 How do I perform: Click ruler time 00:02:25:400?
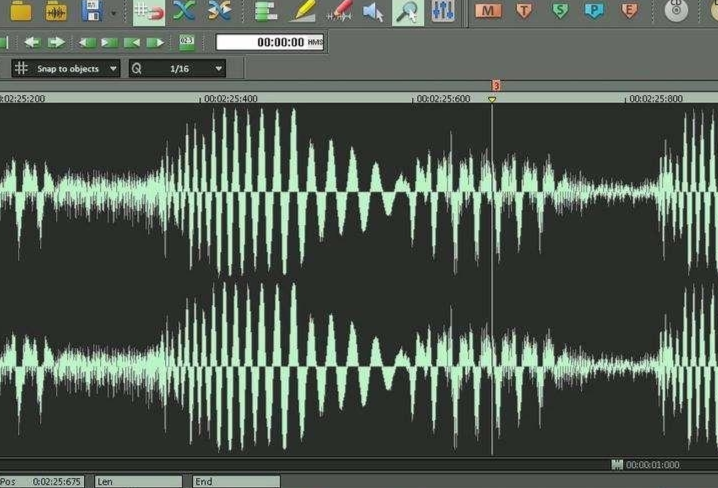click(230, 98)
